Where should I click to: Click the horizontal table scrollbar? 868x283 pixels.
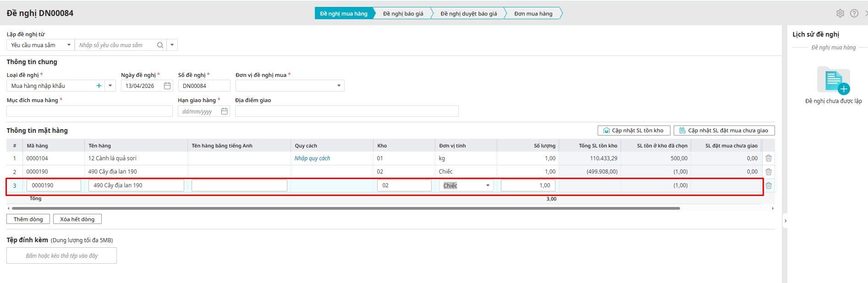click(x=346, y=208)
